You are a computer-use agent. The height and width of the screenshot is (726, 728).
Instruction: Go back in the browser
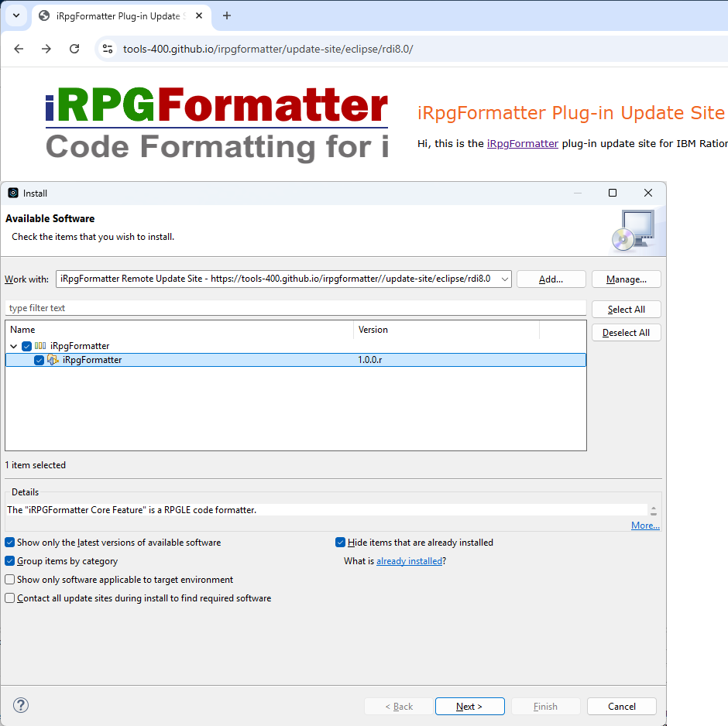(19, 49)
